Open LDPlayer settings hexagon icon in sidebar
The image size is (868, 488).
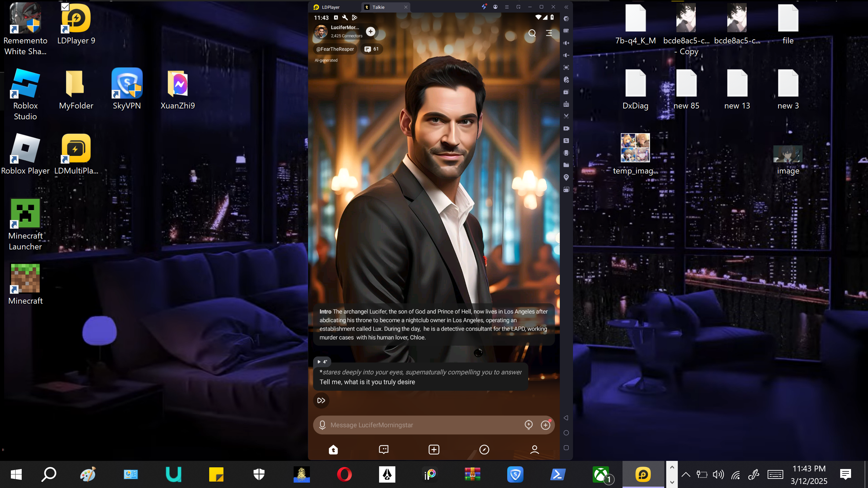[566, 19]
